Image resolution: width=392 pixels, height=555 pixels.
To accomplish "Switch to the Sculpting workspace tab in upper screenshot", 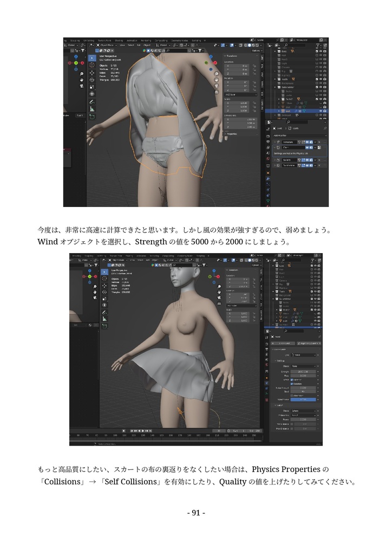I will pos(75,40).
